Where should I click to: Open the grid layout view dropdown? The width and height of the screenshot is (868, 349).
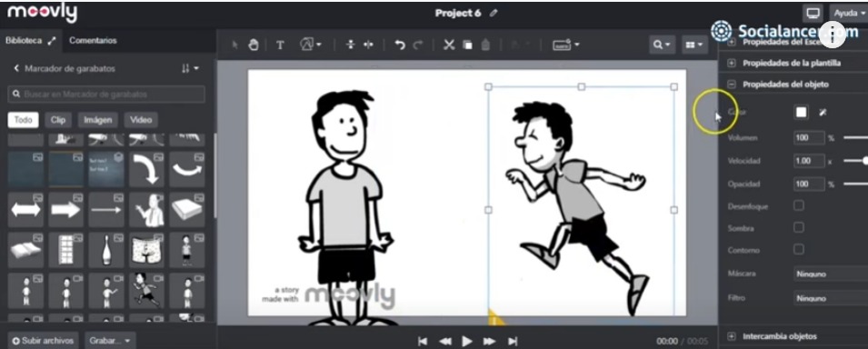(x=693, y=45)
